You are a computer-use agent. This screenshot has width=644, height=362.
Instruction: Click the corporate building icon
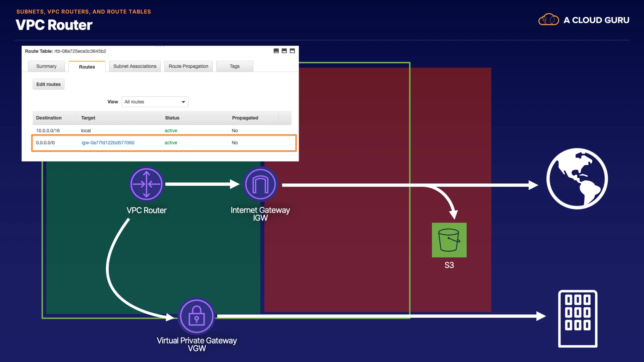[x=578, y=318]
